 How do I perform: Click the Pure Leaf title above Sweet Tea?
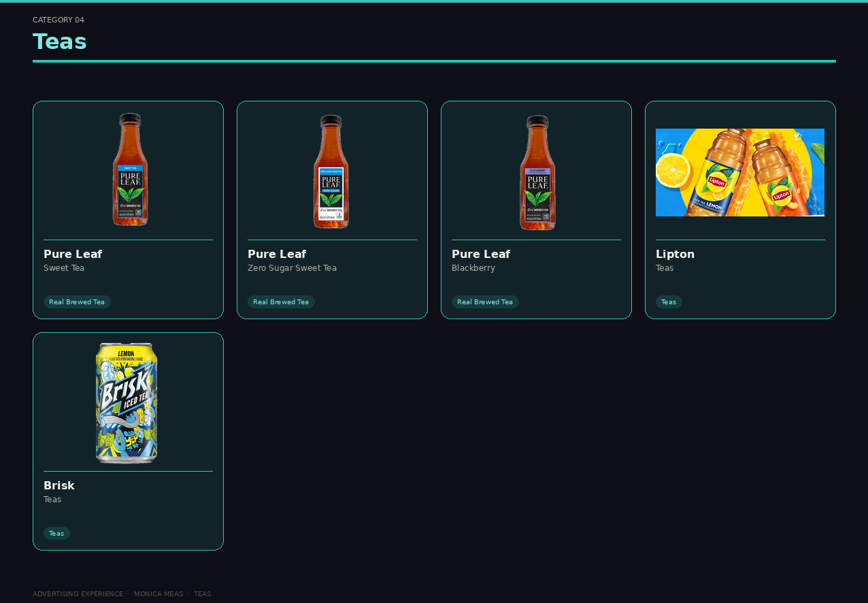pyautogui.click(x=73, y=254)
